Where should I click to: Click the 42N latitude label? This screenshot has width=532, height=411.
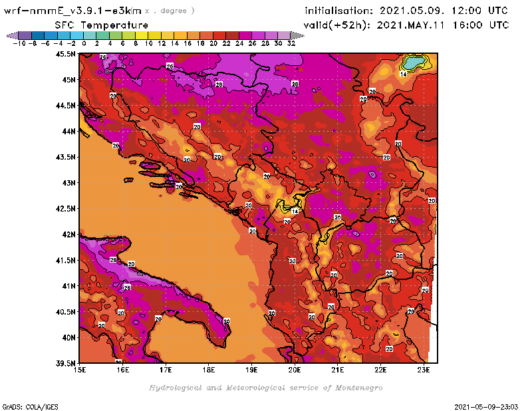point(68,235)
